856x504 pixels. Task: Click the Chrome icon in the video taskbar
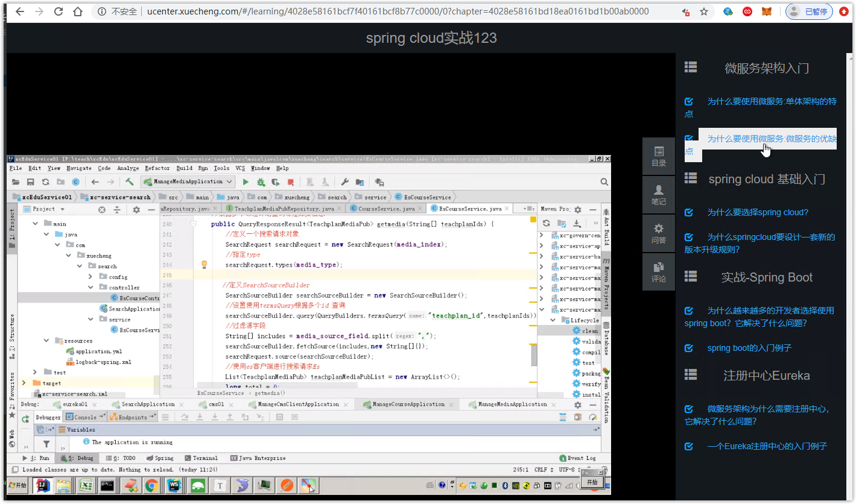coord(151,485)
